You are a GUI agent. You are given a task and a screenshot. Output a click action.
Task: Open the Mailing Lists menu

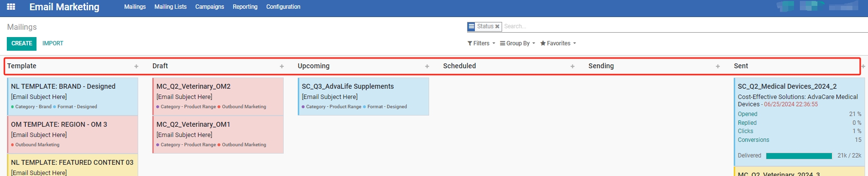click(x=170, y=7)
